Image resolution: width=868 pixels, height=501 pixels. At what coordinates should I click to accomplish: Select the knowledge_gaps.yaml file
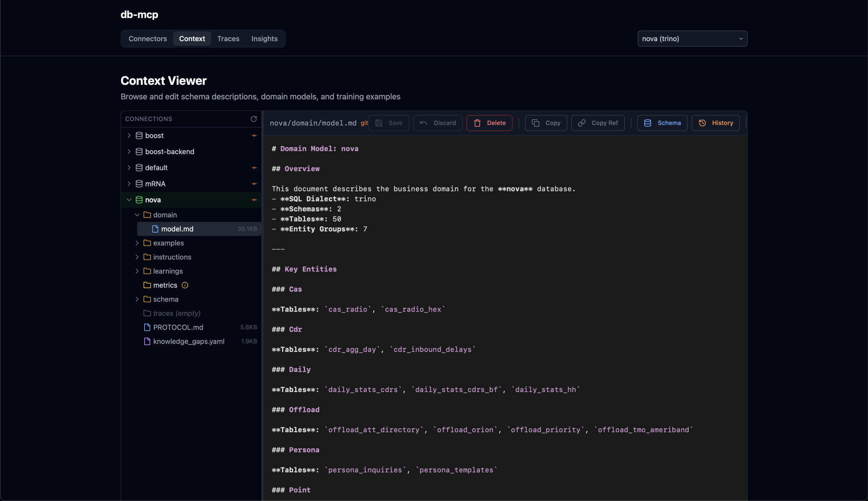click(189, 341)
